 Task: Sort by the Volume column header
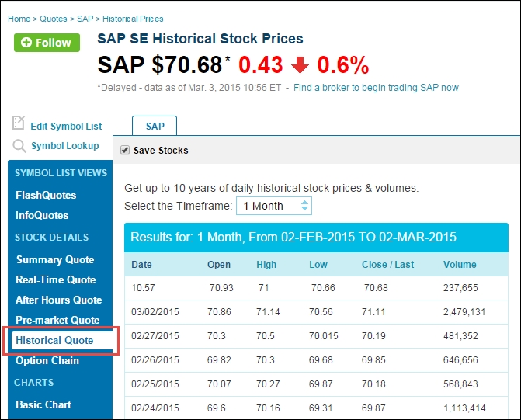(x=460, y=265)
